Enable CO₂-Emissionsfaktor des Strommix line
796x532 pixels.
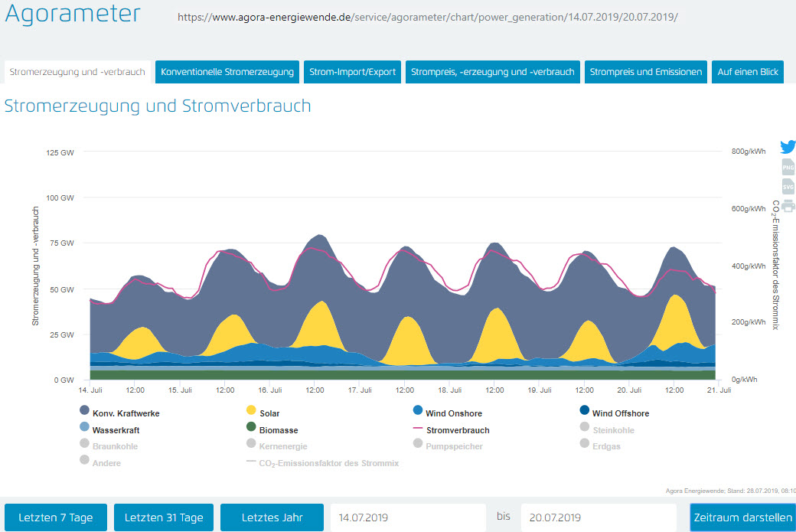point(329,463)
